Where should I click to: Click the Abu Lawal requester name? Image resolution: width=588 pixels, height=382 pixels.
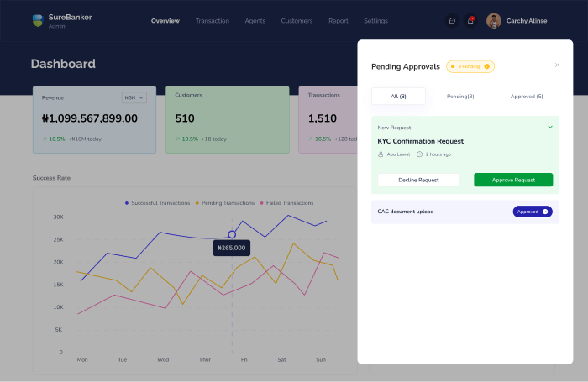pos(398,154)
